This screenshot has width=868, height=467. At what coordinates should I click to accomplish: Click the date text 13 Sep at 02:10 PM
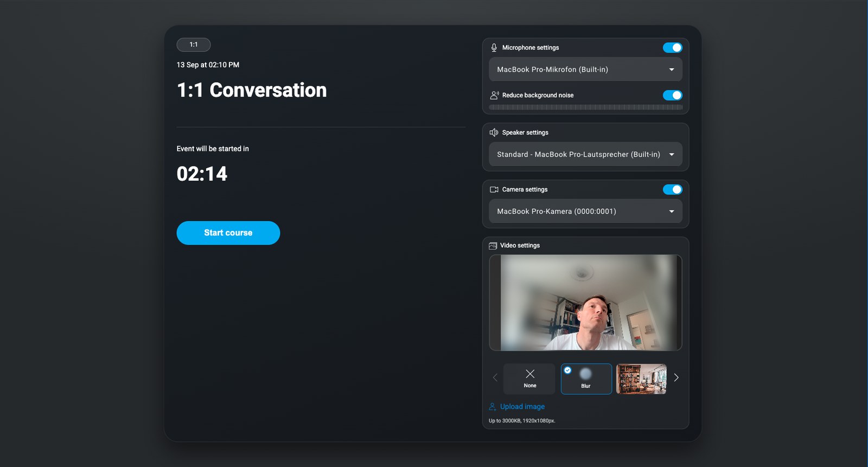208,65
